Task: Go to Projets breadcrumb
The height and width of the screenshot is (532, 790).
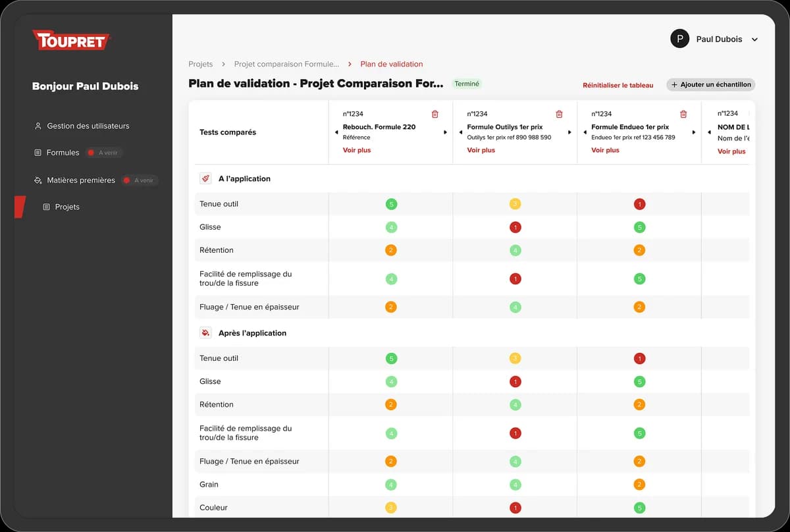Action: click(201, 64)
